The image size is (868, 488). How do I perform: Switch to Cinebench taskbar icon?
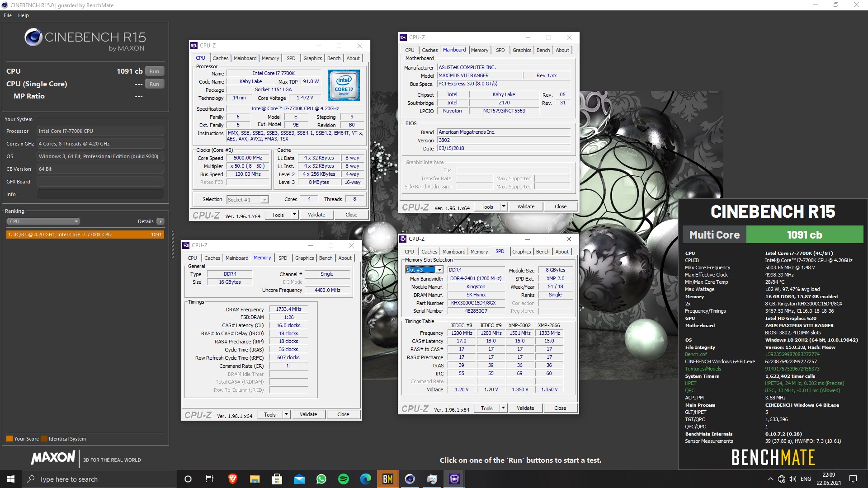pos(410,479)
